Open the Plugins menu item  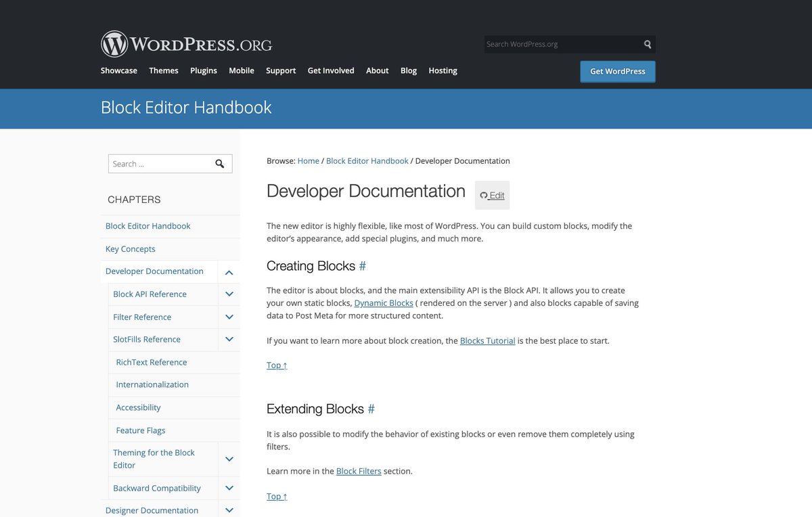tap(203, 70)
